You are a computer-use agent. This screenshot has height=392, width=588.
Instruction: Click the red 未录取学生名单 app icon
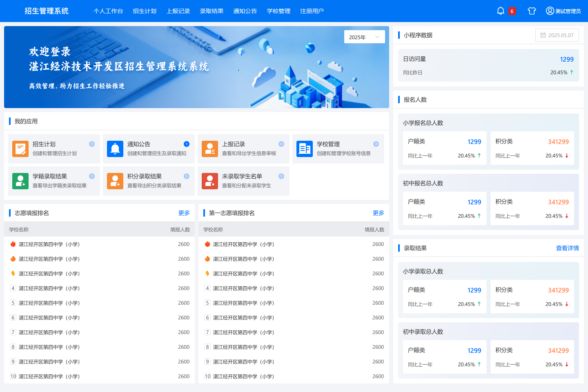[x=209, y=181]
